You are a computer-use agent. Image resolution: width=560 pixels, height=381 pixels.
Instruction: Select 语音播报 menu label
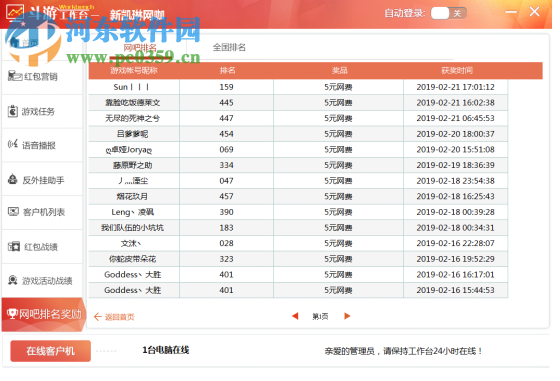click(x=39, y=145)
